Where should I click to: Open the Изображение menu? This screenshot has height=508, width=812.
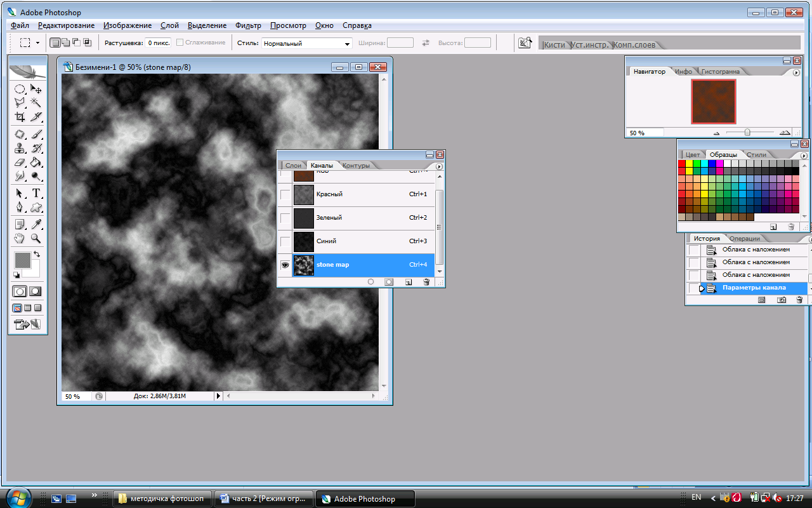[128, 25]
